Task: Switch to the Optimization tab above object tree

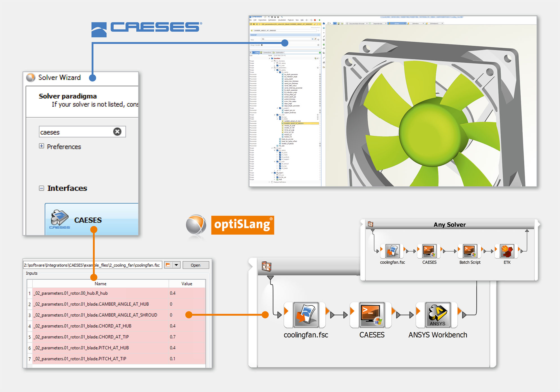Action: point(278,53)
